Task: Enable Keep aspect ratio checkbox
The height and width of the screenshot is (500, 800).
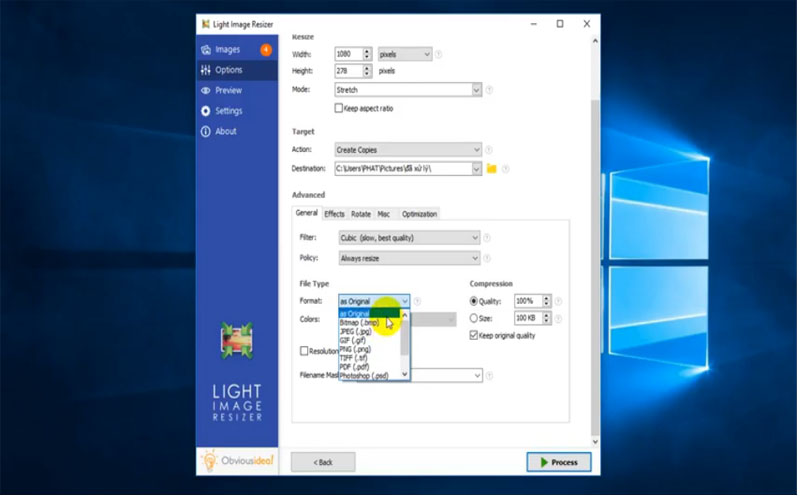Action: pyautogui.click(x=339, y=108)
